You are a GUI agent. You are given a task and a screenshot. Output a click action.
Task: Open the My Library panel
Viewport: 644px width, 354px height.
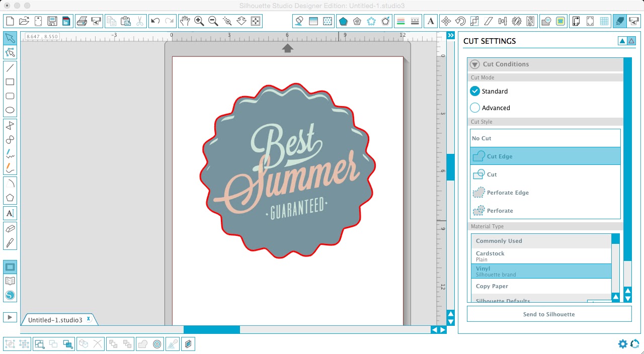[x=10, y=281]
